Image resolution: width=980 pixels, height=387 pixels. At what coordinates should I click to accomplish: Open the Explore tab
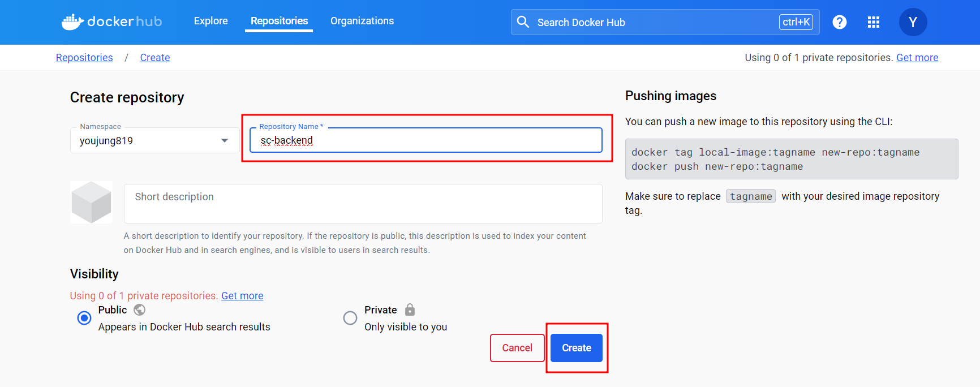tap(210, 21)
